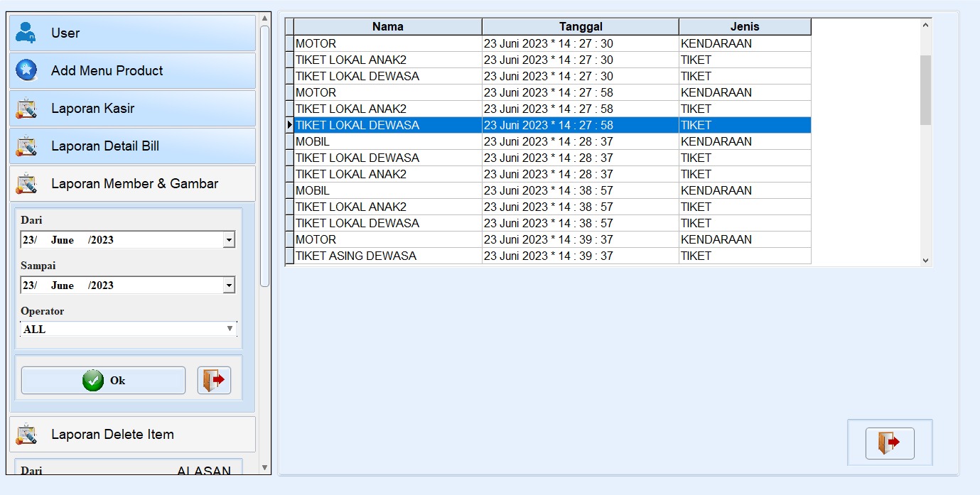Screen dimensions: 980x495
Task: Open Add Menu Product
Action: [x=132, y=70]
